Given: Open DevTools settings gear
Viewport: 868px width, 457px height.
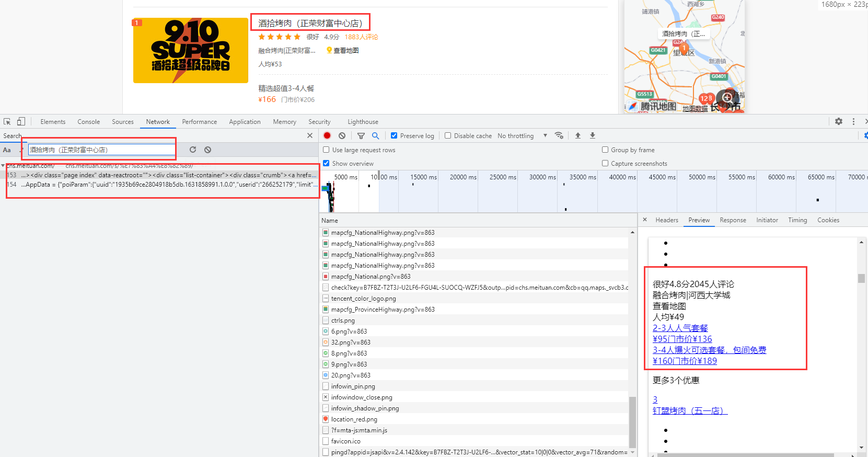Looking at the screenshot, I should click(x=839, y=121).
